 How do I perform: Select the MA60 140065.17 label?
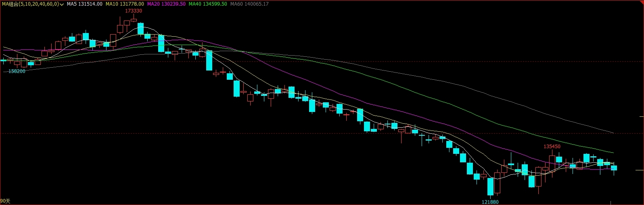tap(249, 4)
